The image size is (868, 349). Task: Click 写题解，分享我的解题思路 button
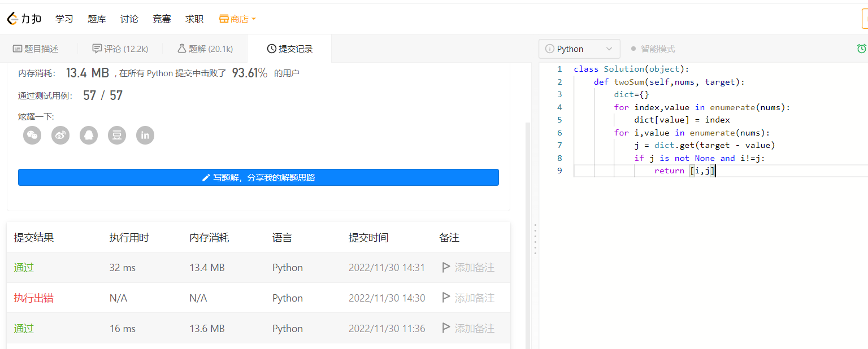click(258, 177)
